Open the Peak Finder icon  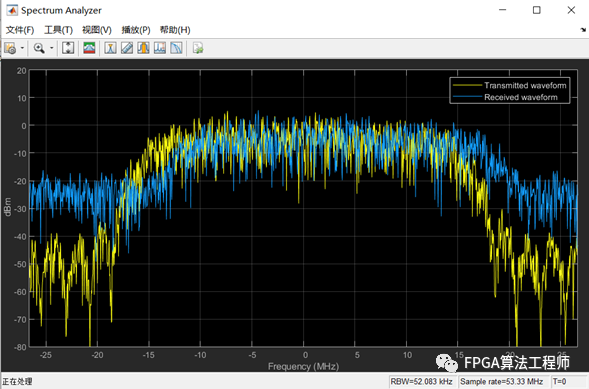click(160, 48)
